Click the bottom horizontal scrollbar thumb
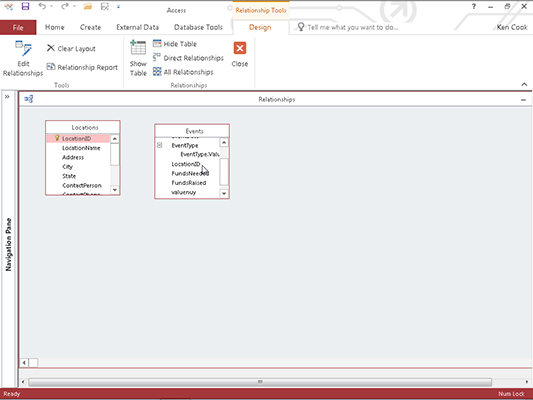 pyautogui.click(x=260, y=382)
